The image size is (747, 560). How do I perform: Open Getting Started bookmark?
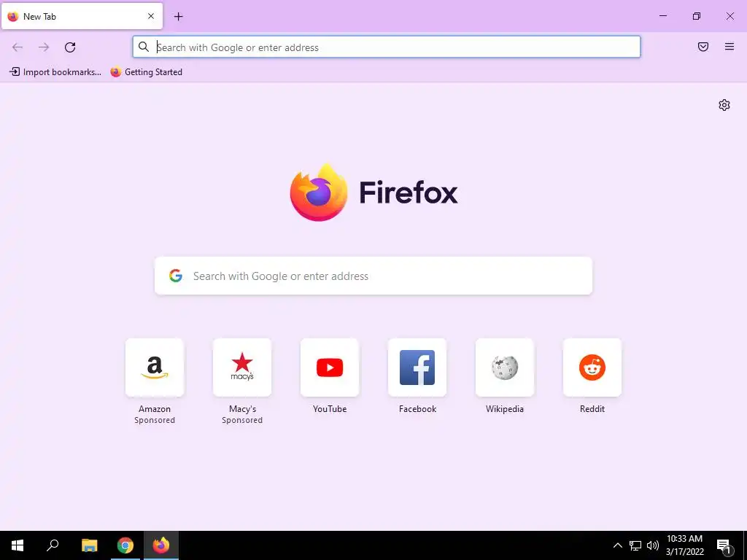(x=146, y=72)
